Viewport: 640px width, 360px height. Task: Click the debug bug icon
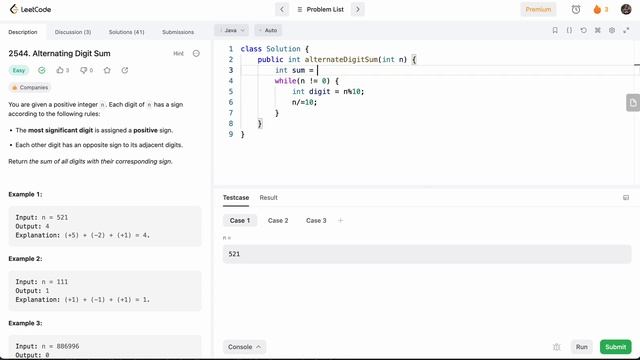point(556,347)
